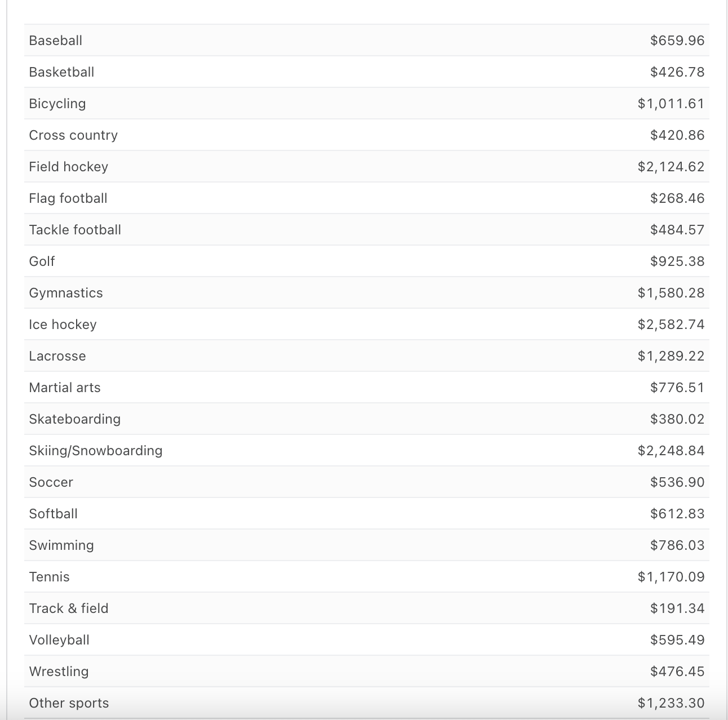The width and height of the screenshot is (728, 720).
Task: Select Track & field amount $191.34
Action: click(x=677, y=608)
